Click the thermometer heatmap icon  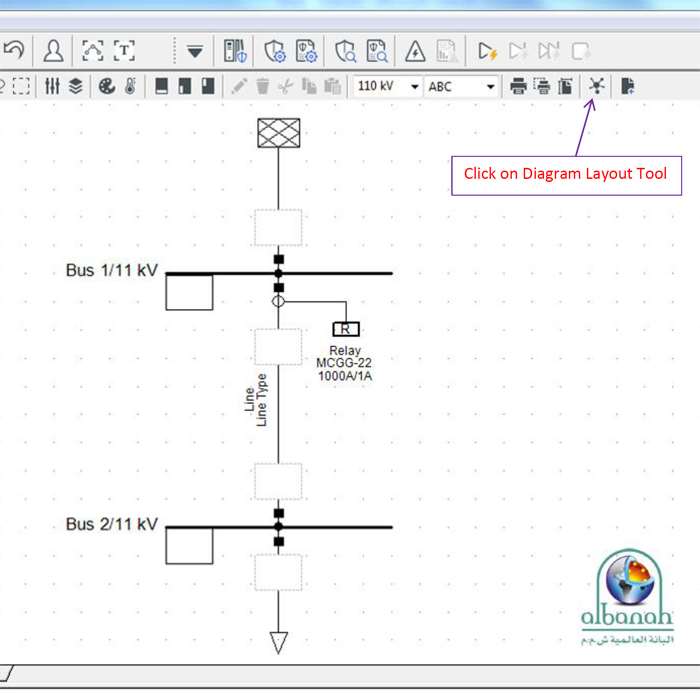coord(130,87)
